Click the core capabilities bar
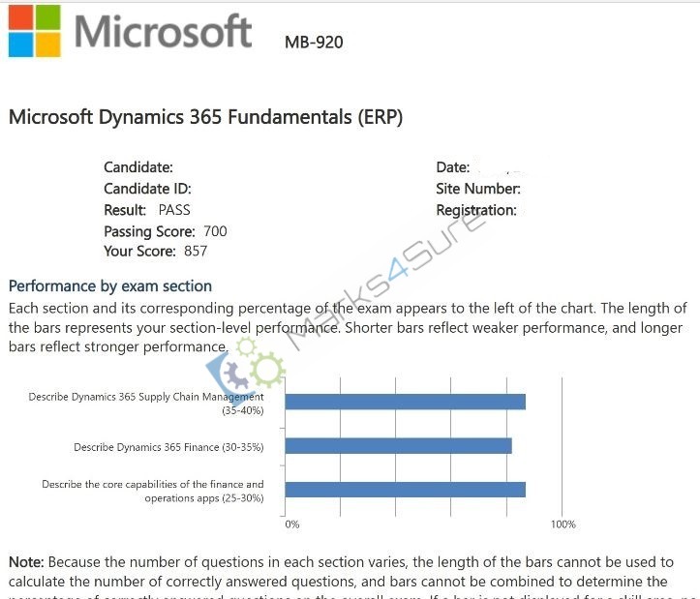Viewport: 700px width, 599px height. [x=406, y=490]
